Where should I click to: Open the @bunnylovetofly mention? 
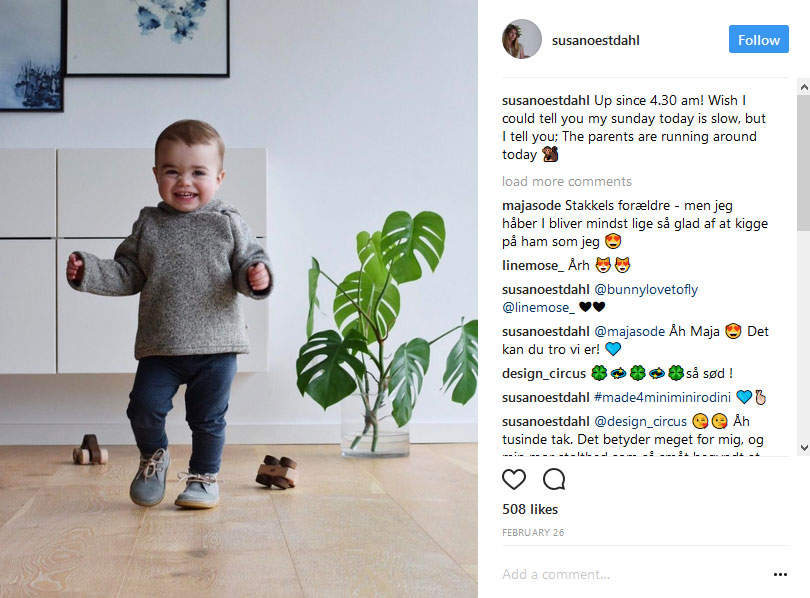(646, 290)
